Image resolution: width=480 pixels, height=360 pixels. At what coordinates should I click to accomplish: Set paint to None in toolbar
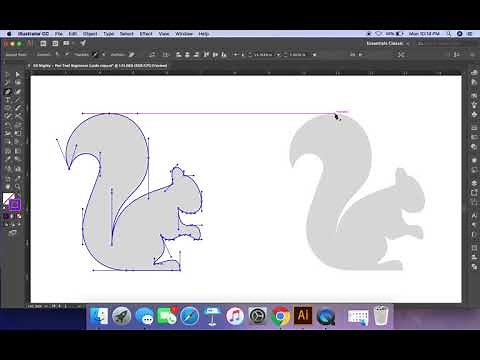pos(19,216)
